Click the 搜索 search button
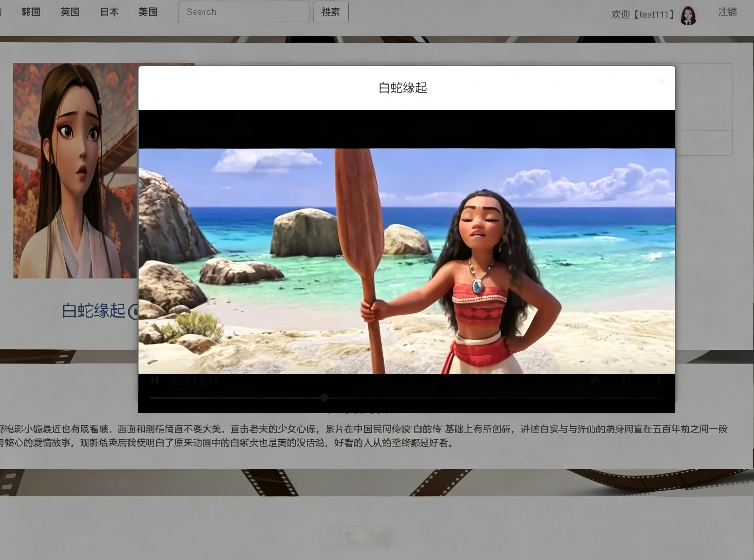This screenshot has width=754, height=560. (x=331, y=12)
